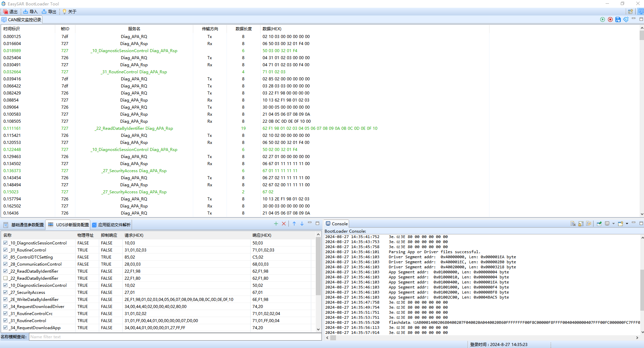The height and width of the screenshot is (348, 644).
Task: Pin the Console view
Action: coord(599,224)
